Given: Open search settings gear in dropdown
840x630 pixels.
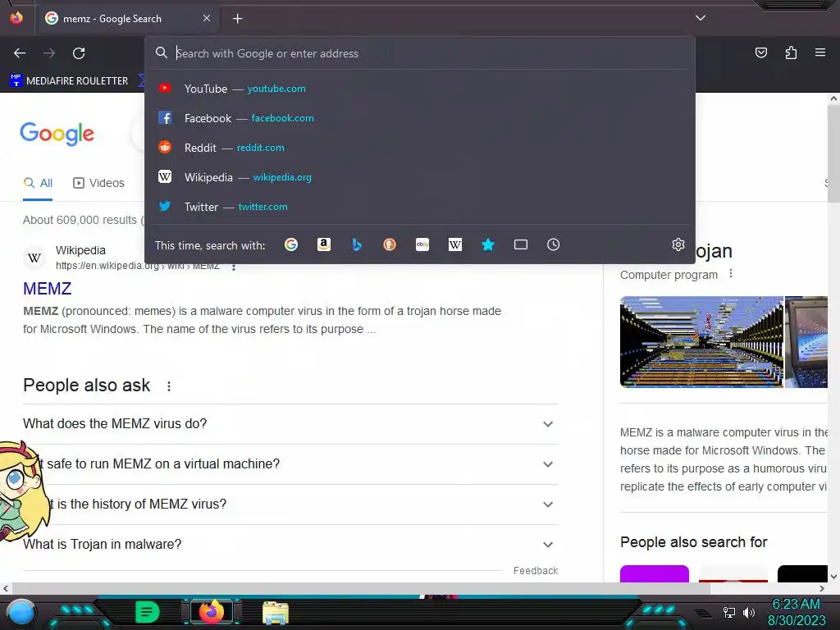Looking at the screenshot, I should [x=678, y=244].
